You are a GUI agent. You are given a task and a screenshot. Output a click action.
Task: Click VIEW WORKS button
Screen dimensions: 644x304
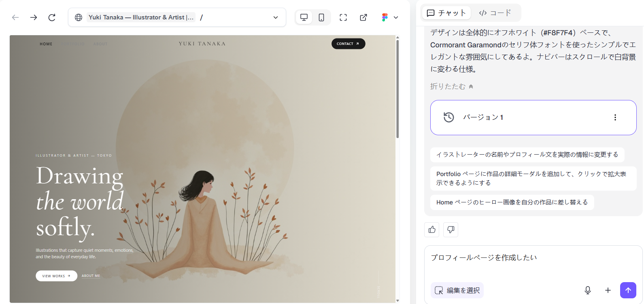coord(56,276)
